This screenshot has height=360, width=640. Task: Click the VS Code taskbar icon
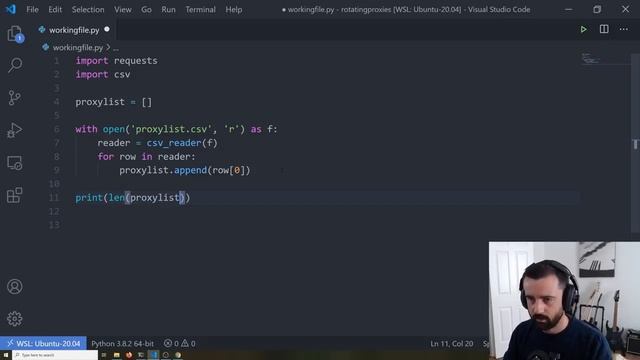point(153,355)
